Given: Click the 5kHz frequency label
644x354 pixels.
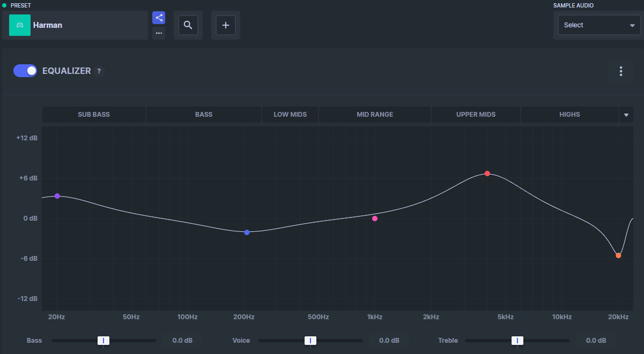Looking at the screenshot, I should pyautogui.click(x=506, y=317).
